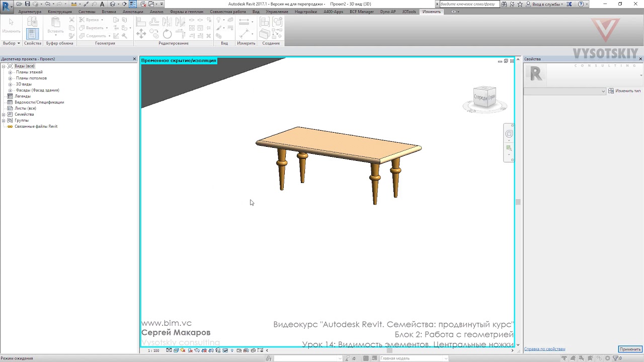Click the Default 3D view house icon
Viewport: 644px width, 362px height.
113,4
